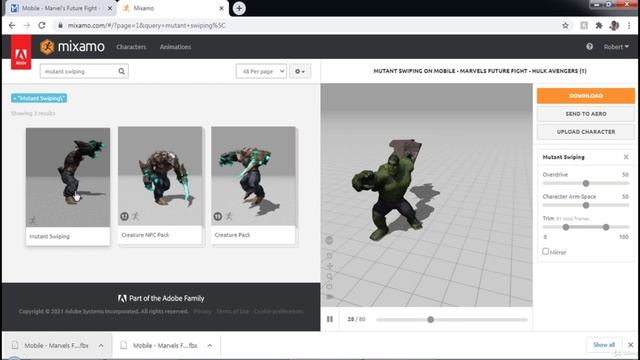The image size is (640, 360).
Task: Open Chrome extensions puzzle icon
Action: pyautogui.click(x=599, y=25)
